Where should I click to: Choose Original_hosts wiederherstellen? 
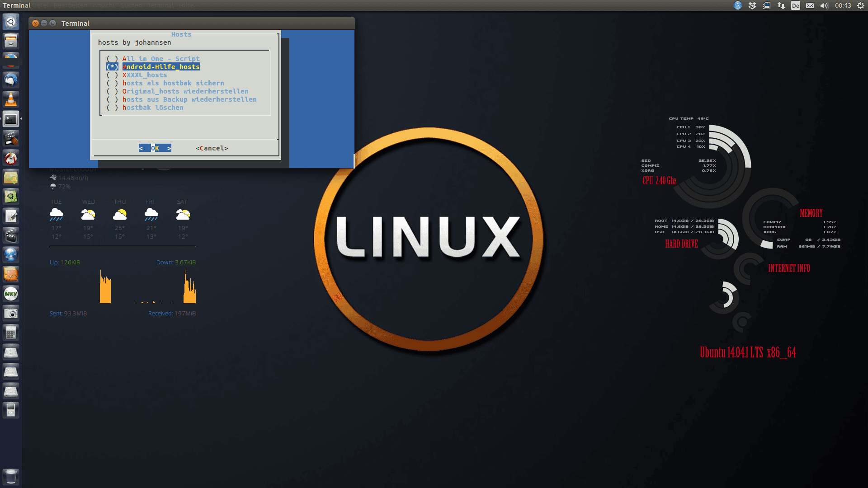tap(177, 91)
